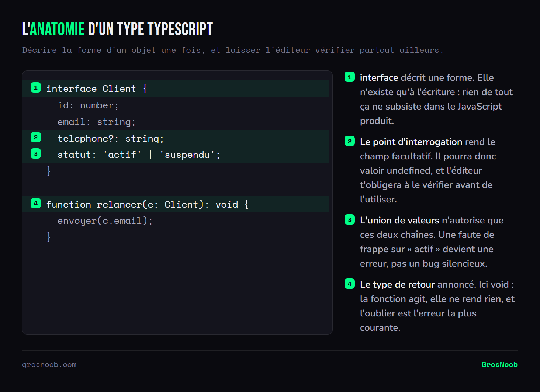This screenshot has width=540, height=392.
Task: Click badge 3 next to L'union de valeurs
Action: (x=350, y=219)
